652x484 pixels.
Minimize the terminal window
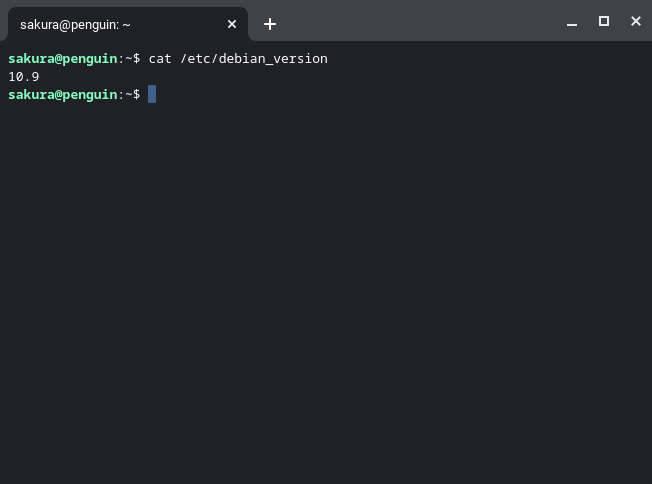(x=572, y=23)
